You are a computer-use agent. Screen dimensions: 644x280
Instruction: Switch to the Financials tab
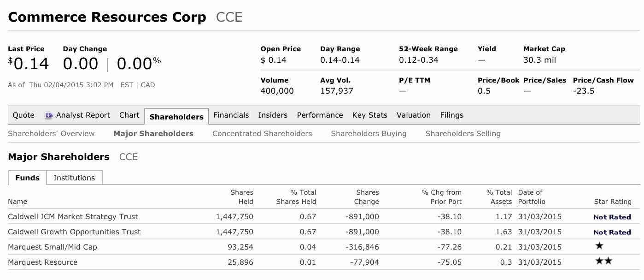coord(231,115)
